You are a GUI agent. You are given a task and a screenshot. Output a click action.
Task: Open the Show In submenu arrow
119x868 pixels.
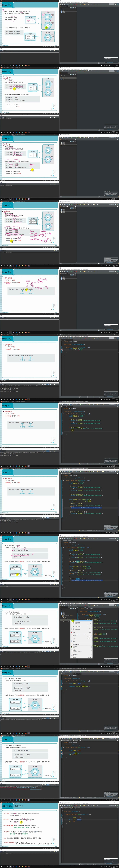(92, 625)
